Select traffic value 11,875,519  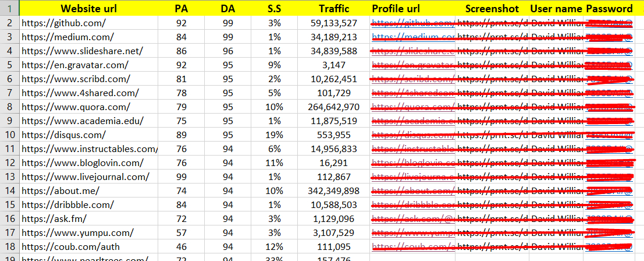(334, 121)
